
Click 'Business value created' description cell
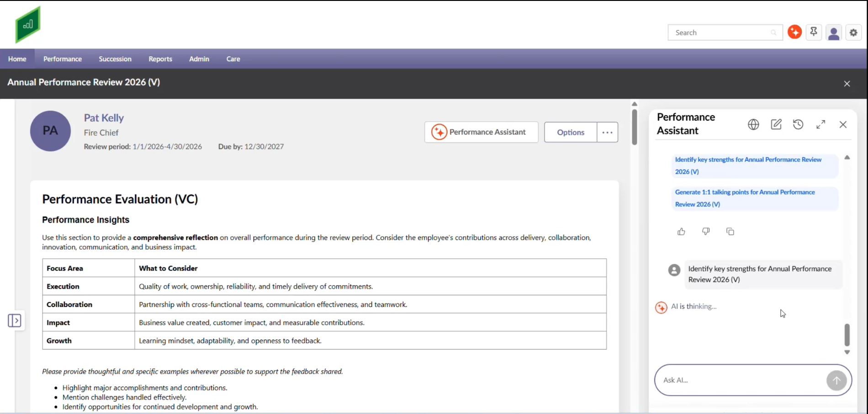coord(370,323)
